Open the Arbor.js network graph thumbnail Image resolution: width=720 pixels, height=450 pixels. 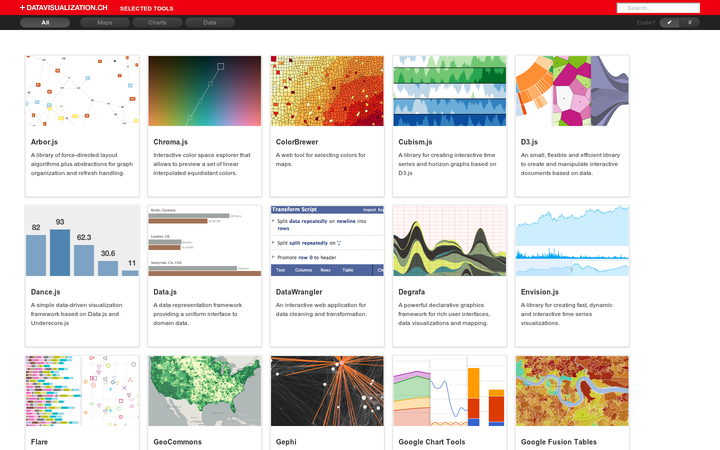[82, 91]
